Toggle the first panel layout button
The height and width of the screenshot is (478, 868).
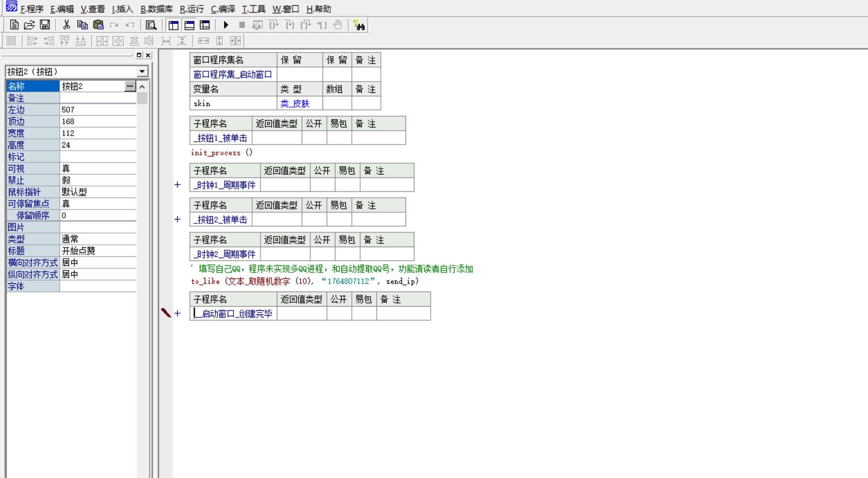[173, 25]
